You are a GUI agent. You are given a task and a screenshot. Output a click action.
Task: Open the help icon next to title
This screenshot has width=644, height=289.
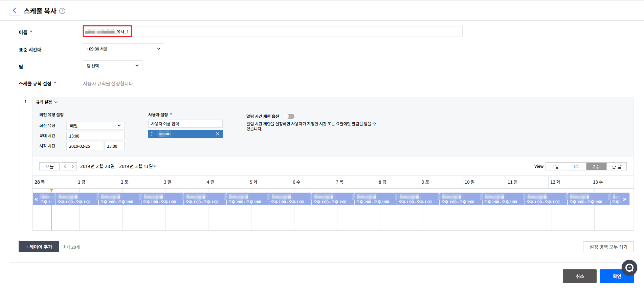pos(62,11)
